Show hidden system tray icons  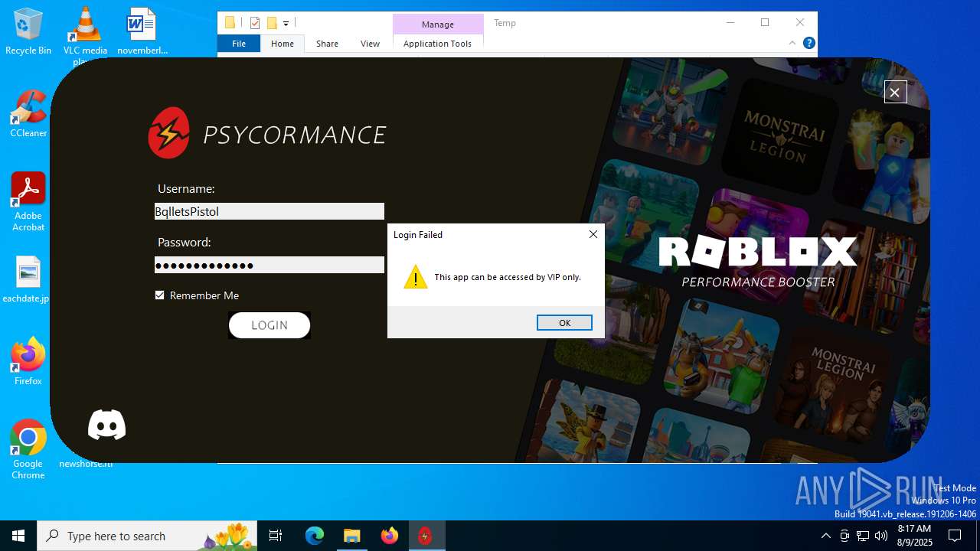click(825, 536)
